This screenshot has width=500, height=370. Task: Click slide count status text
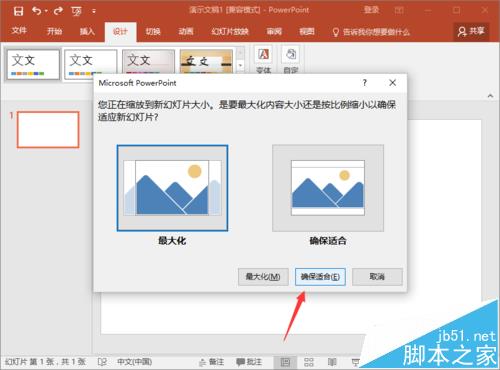45,362
